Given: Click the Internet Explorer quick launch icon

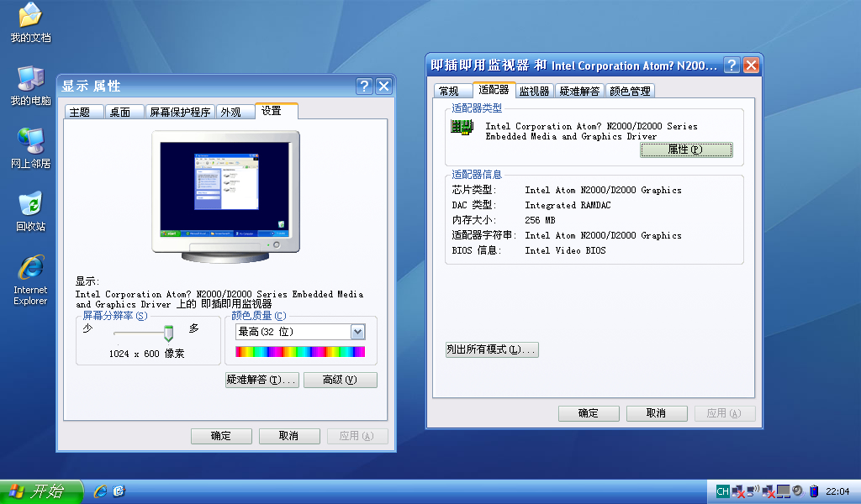Looking at the screenshot, I should pyautogui.click(x=101, y=491).
